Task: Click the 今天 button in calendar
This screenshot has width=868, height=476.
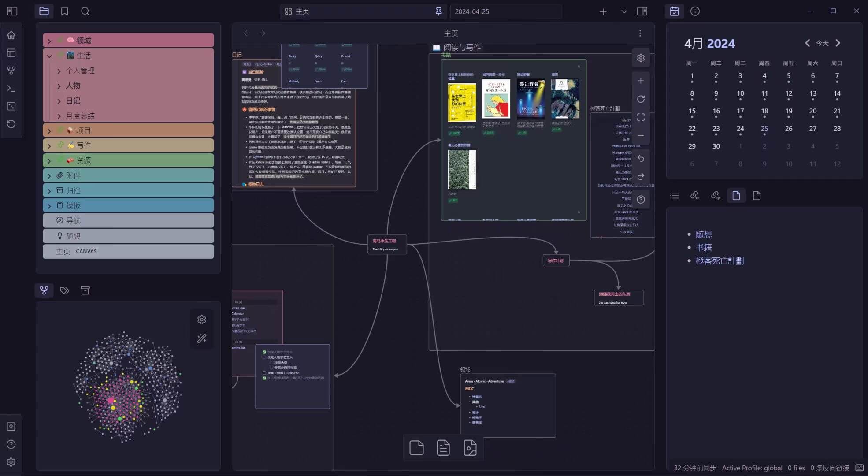Action: point(823,43)
